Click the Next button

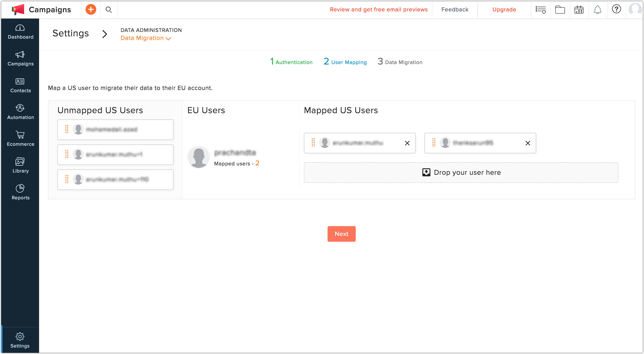click(x=341, y=234)
